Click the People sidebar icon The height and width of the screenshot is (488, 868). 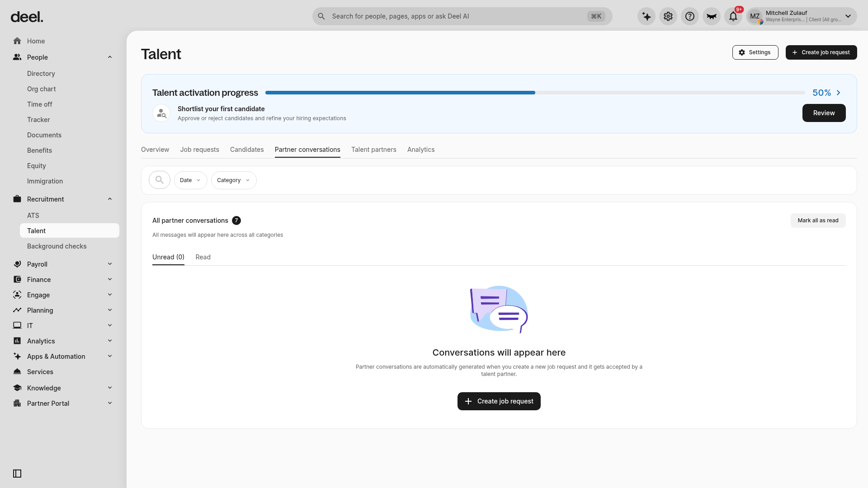point(17,57)
